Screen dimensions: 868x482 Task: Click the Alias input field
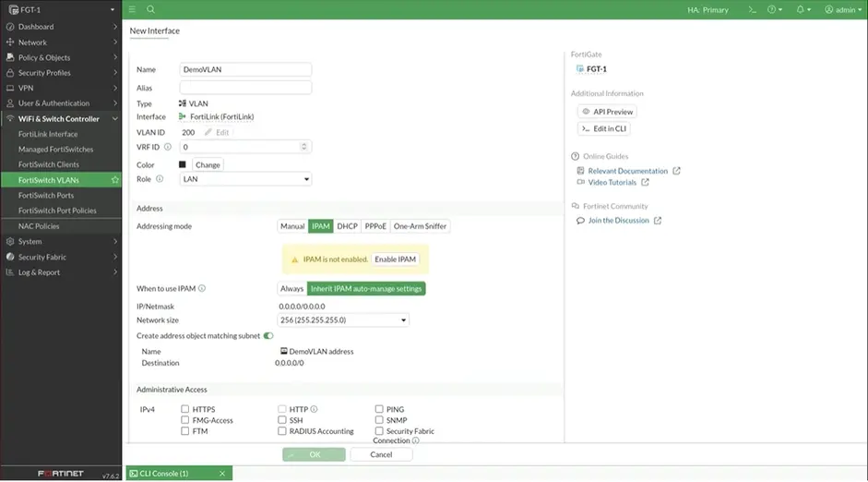245,88
